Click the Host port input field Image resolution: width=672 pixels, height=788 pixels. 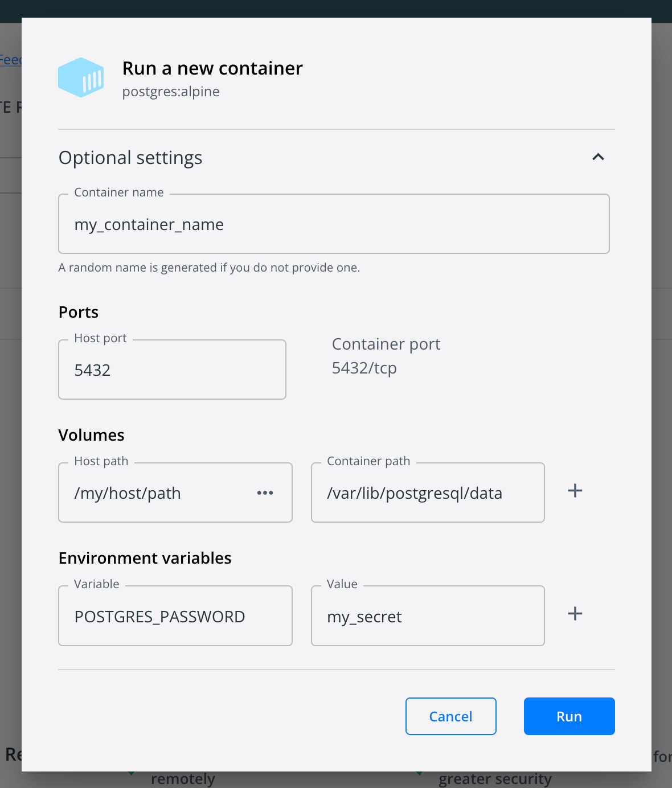point(172,370)
